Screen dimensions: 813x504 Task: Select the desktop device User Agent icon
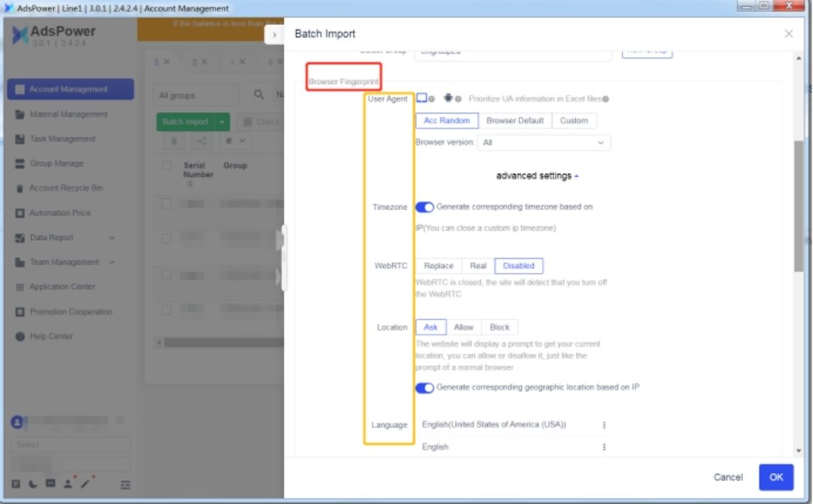[x=422, y=98]
